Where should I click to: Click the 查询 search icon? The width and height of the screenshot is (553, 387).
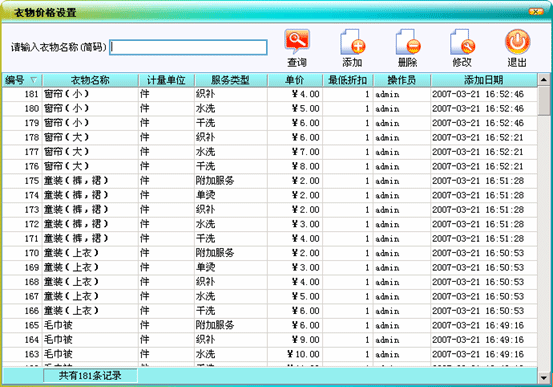297,41
